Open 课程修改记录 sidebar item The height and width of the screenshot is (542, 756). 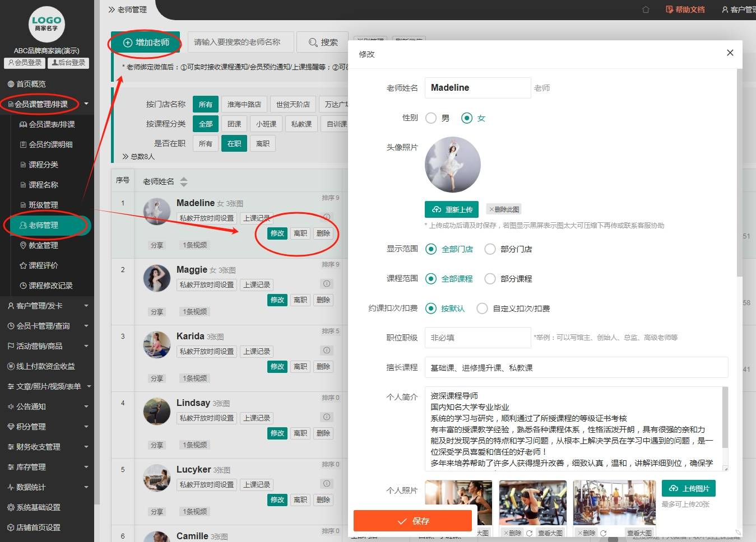coord(46,286)
